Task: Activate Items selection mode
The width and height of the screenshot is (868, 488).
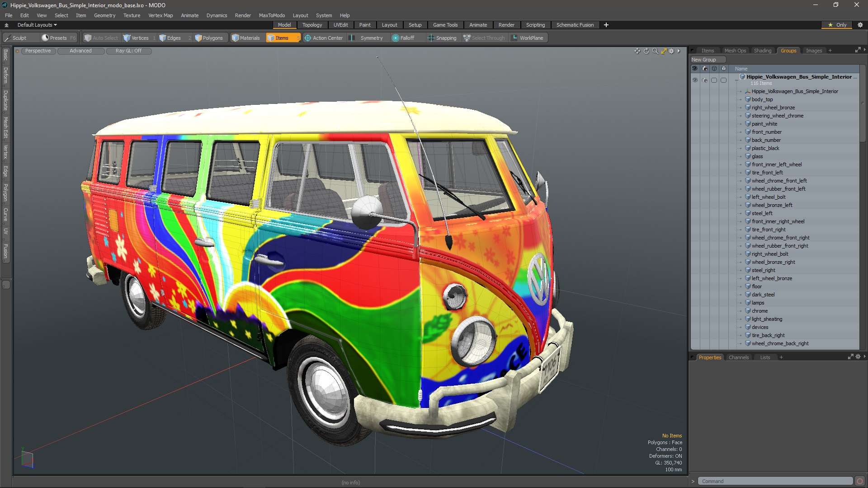Action: coord(282,38)
